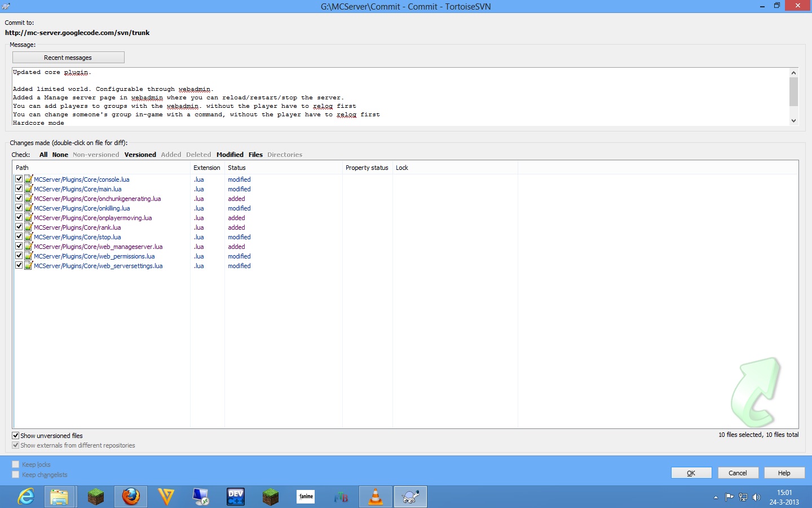Screen dimensions: 812x508
Task: Click the TortoiseSVN taskbar icon
Action: tap(410, 497)
